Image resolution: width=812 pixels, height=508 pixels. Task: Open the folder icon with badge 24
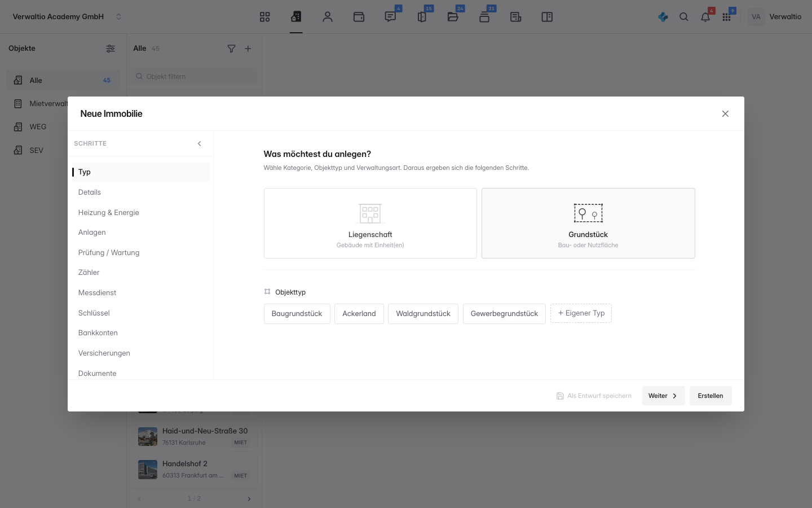click(x=453, y=17)
